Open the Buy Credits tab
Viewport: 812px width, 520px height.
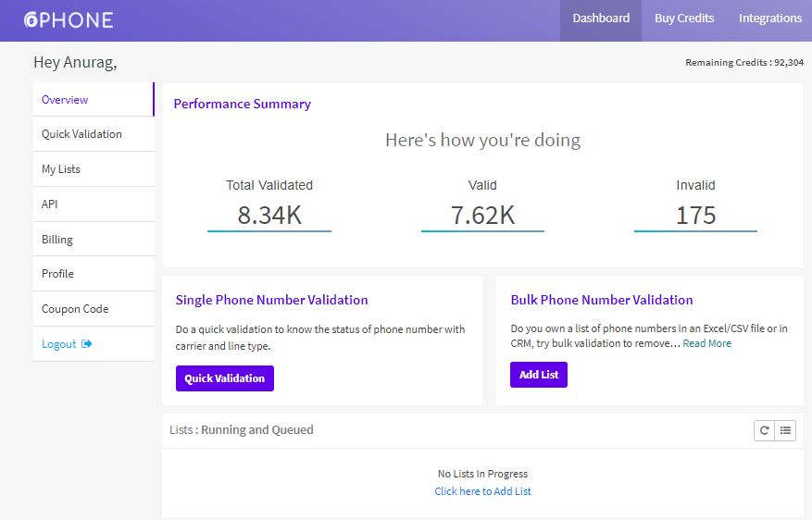(684, 19)
